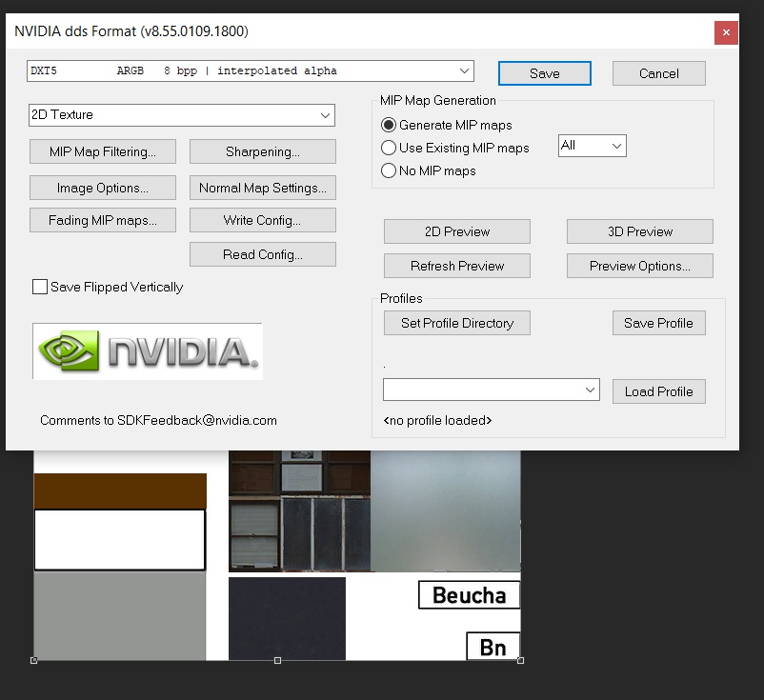Click the no profile loaded status text
The image size is (764, 700).
[437, 420]
